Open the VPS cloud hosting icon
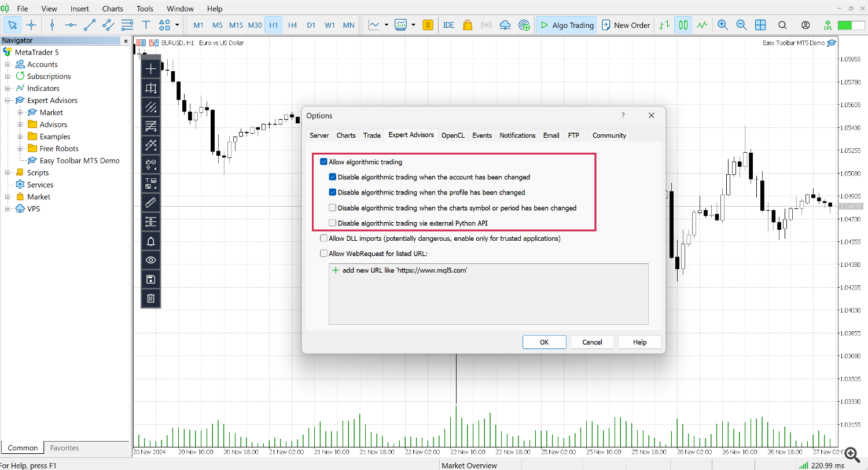 (505, 25)
